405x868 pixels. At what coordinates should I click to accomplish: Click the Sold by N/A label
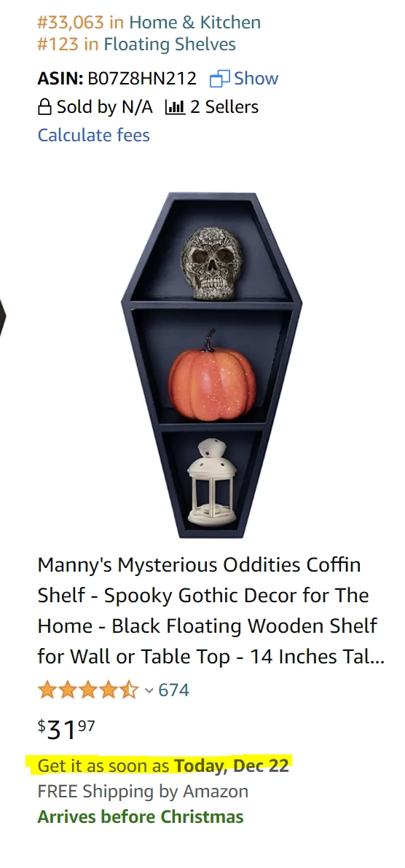coord(104,107)
